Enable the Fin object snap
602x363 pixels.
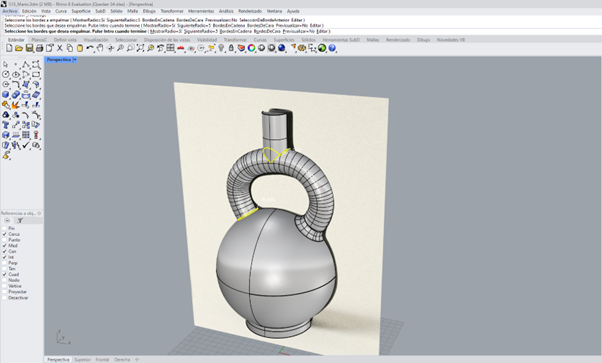[x=5, y=228]
